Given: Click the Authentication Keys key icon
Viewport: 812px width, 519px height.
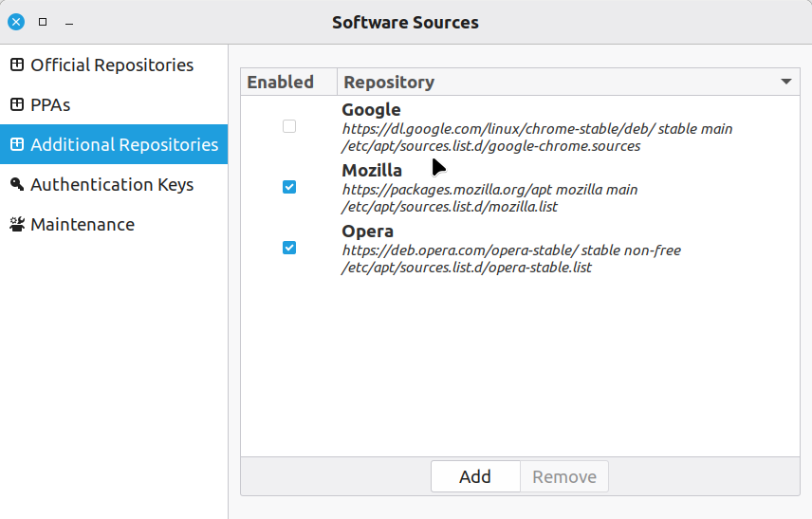Looking at the screenshot, I should (x=17, y=184).
